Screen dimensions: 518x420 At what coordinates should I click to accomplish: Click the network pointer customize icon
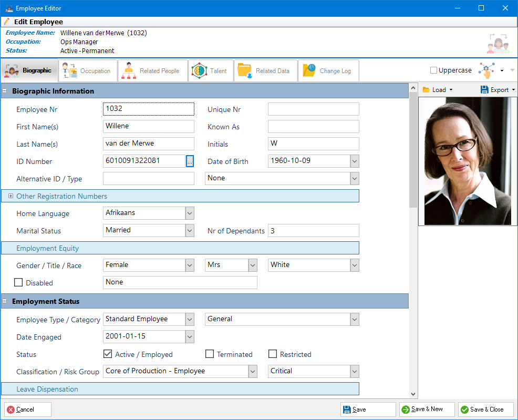click(486, 70)
